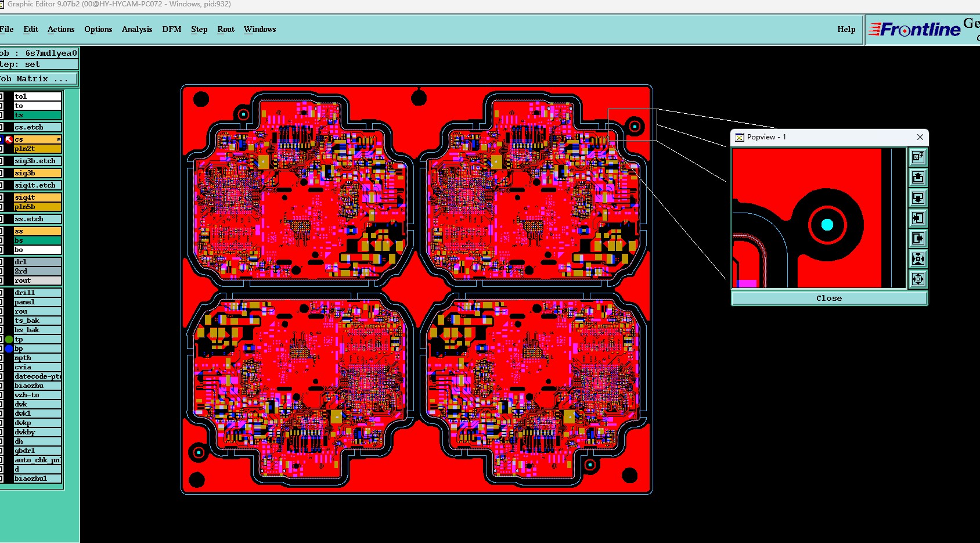Pan the Popview down
This screenshot has width=980, height=543.
pyautogui.click(x=918, y=197)
